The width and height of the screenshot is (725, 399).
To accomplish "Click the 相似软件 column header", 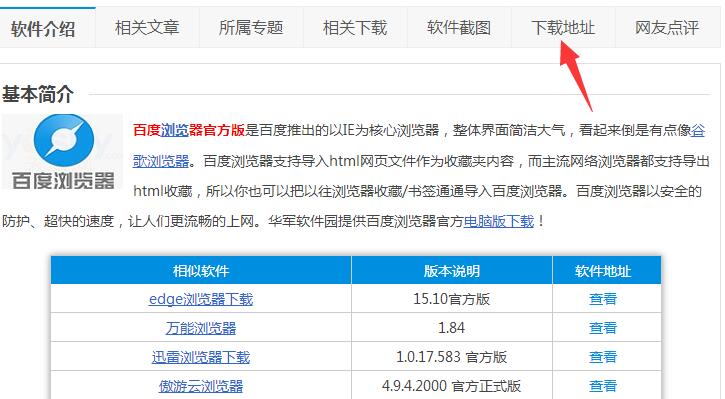I will pyautogui.click(x=201, y=270).
